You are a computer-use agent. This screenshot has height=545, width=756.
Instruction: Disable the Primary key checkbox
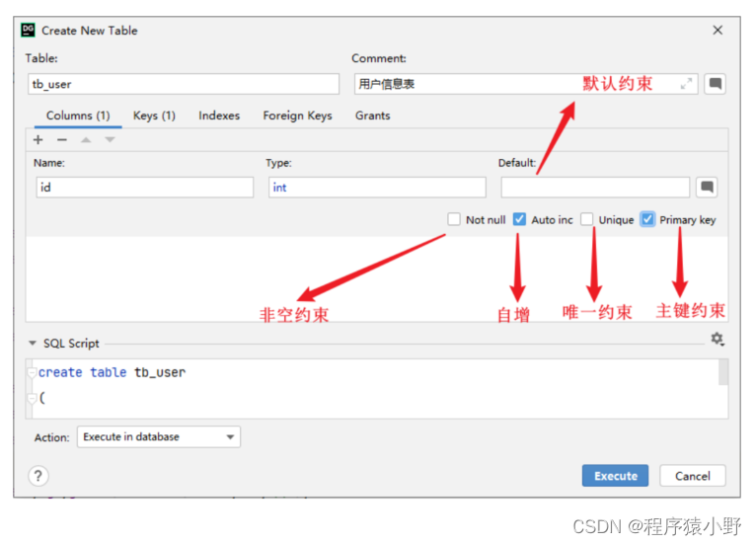647,219
